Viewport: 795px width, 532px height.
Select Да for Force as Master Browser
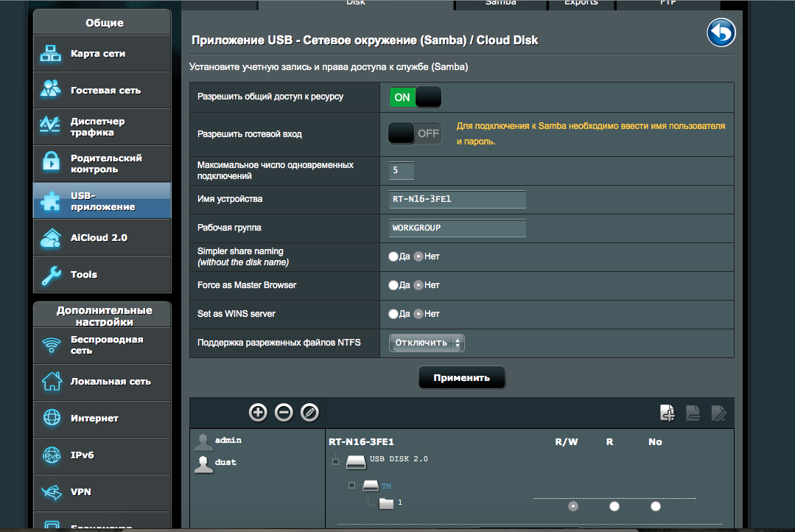[x=393, y=285]
